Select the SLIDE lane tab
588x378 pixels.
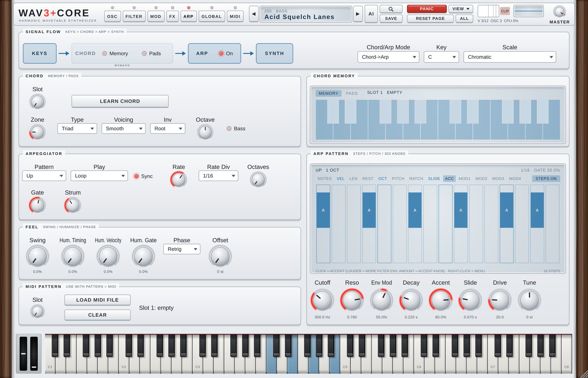click(x=434, y=178)
